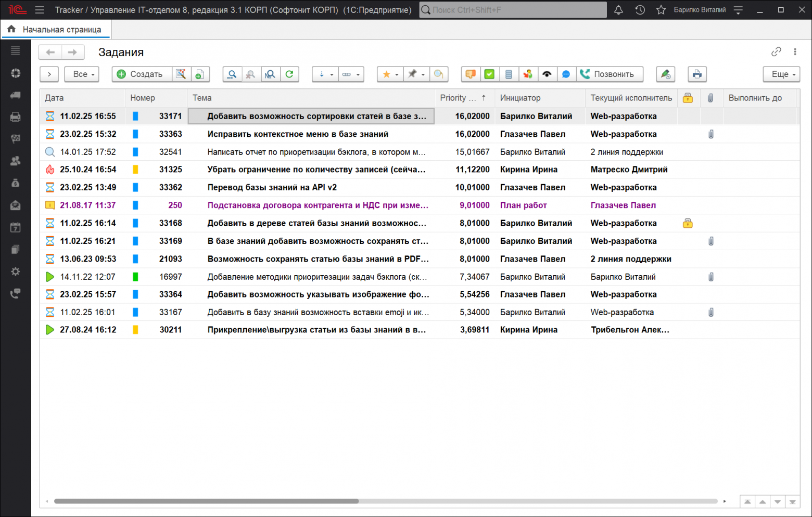Viewport: 812px width, 517px height.
Task: Click the thumbs-down icon in toolbar
Action: 471,74
